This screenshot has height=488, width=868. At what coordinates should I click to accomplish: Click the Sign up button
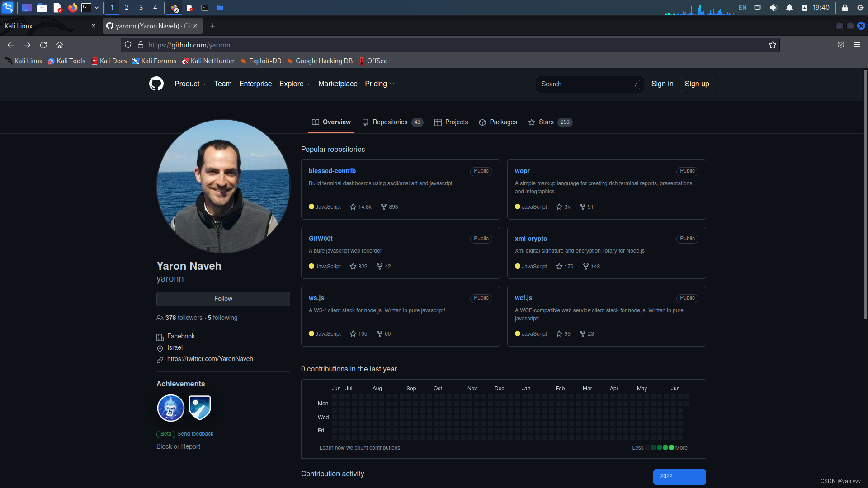tap(697, 84)
